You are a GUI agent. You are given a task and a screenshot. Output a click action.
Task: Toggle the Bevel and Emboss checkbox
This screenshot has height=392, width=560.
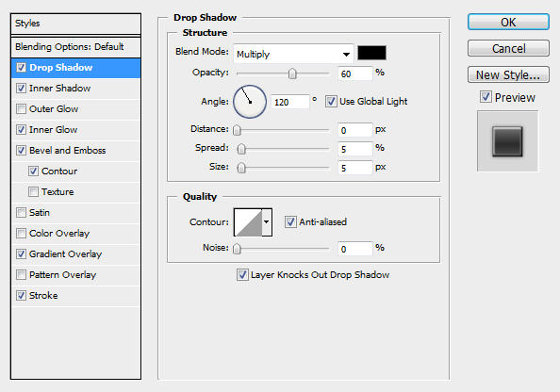coord(21,151)
